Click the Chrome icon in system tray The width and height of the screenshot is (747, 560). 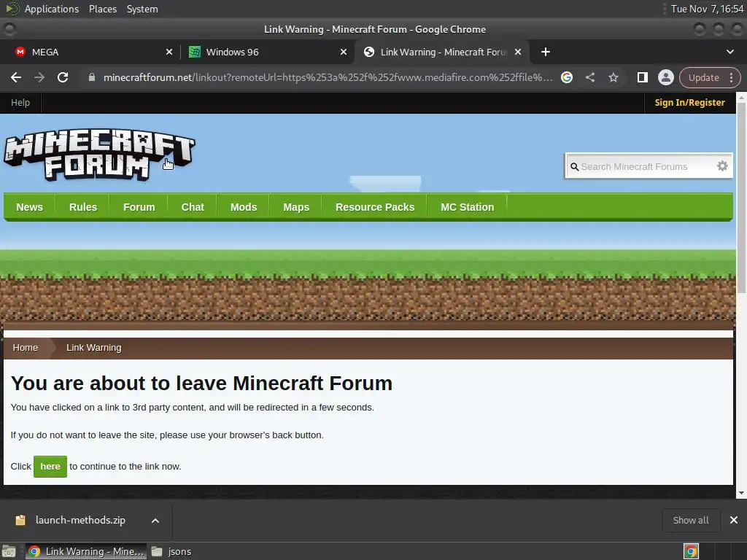click(691, 551)
